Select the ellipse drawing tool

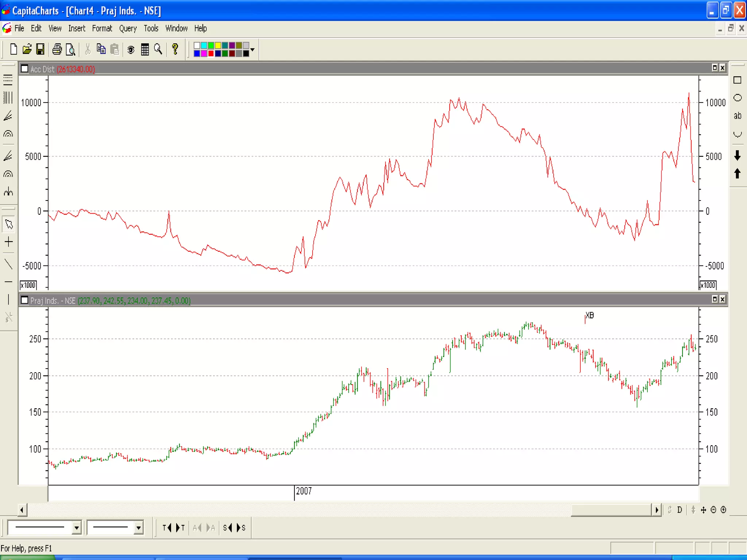[x=737, y=98]
